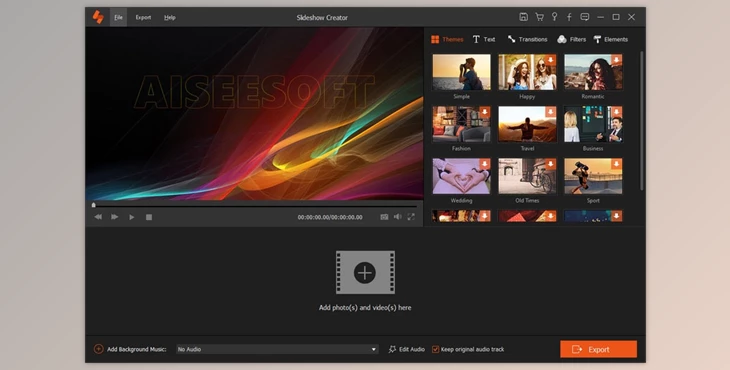730x370 pixels.
Task: Click the Slideshow Creator logo icon
Action: click(98, 17)
